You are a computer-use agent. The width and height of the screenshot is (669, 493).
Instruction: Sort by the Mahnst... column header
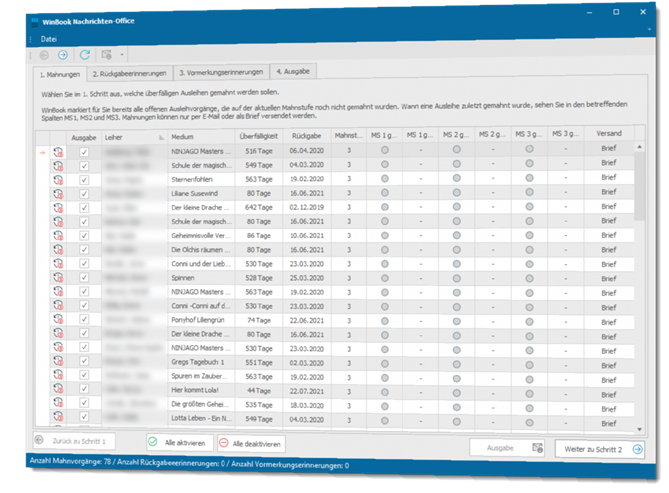click(348, 135)
